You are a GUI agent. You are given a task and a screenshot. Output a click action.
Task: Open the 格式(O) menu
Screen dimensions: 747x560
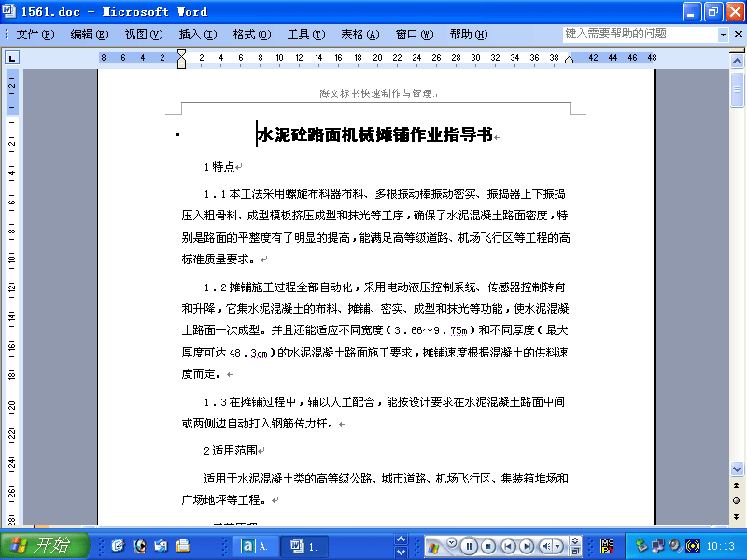click(252, 35)
